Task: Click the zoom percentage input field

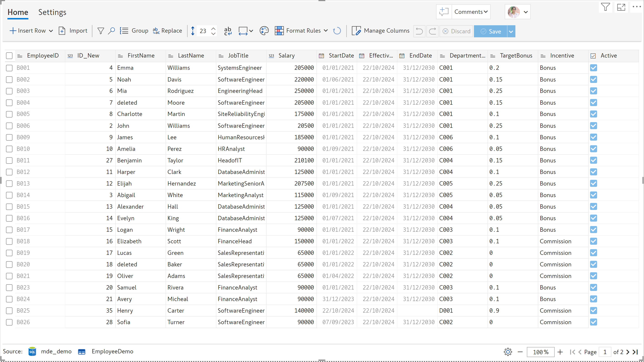Action: click(540, 352)
